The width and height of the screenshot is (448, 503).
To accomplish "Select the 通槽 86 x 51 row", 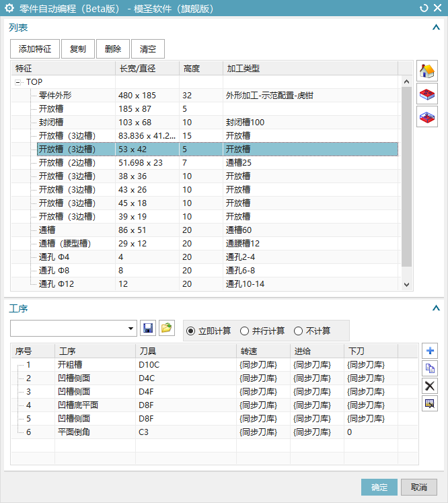I will coord(206,230).
